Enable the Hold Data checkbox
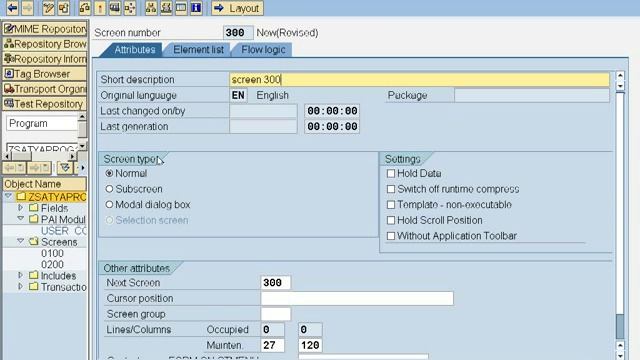The width and height of the screenshot is (640, 360). 391,173
